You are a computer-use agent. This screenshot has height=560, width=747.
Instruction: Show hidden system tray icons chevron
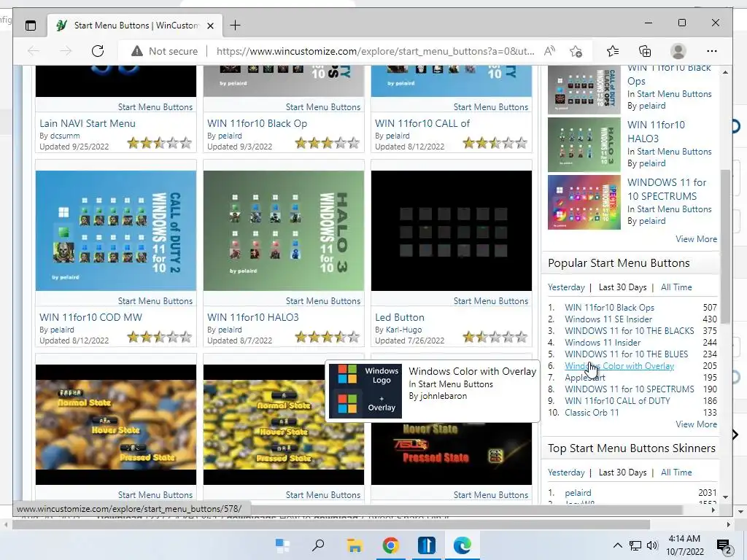617,545
